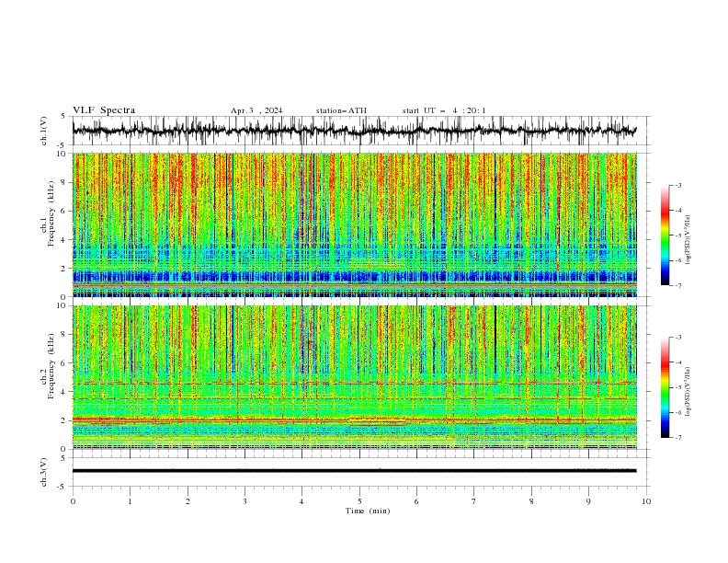Click the "6" minute tick label
The image size is (728, 563).
[416, 501]
